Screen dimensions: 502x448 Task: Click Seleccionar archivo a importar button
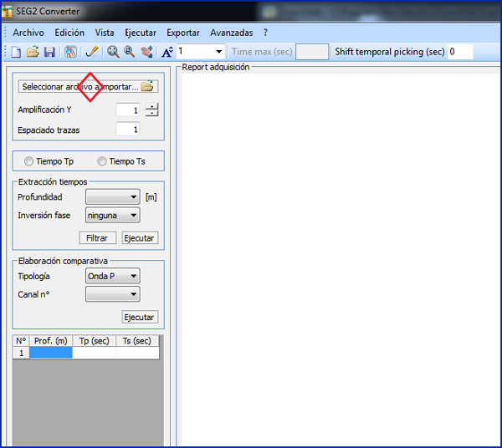click(x=88, y=86)
